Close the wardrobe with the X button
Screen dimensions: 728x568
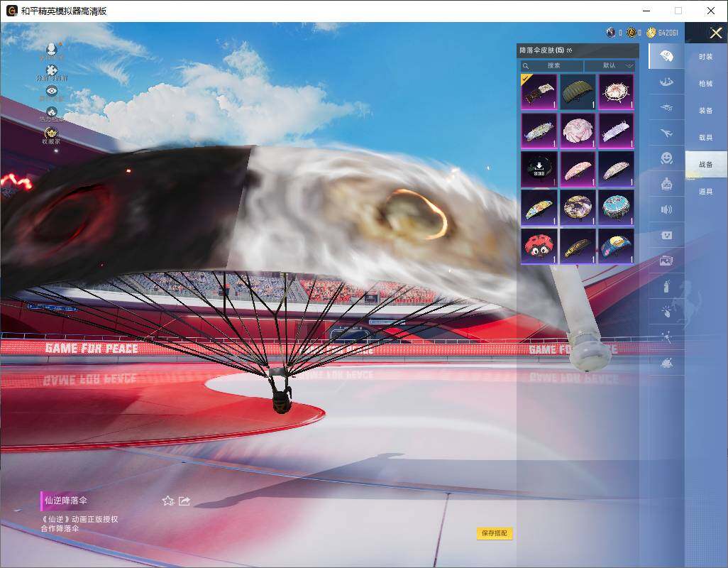click(x=715, y=33)
